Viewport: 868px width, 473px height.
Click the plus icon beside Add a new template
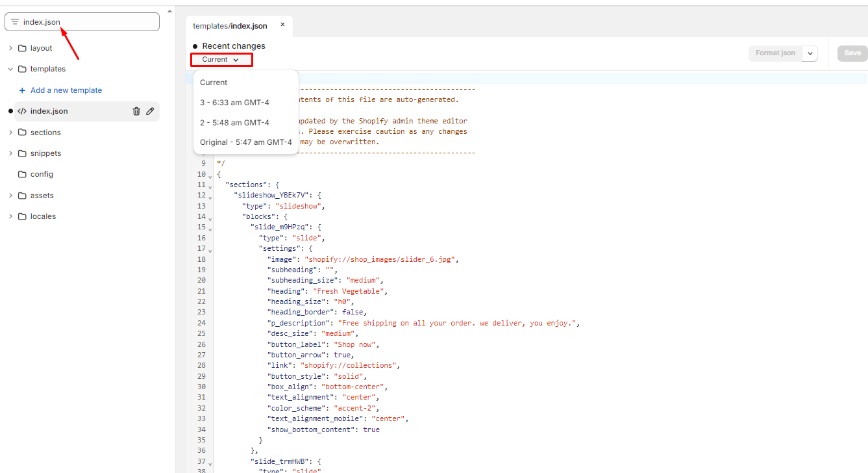(22, 90)
